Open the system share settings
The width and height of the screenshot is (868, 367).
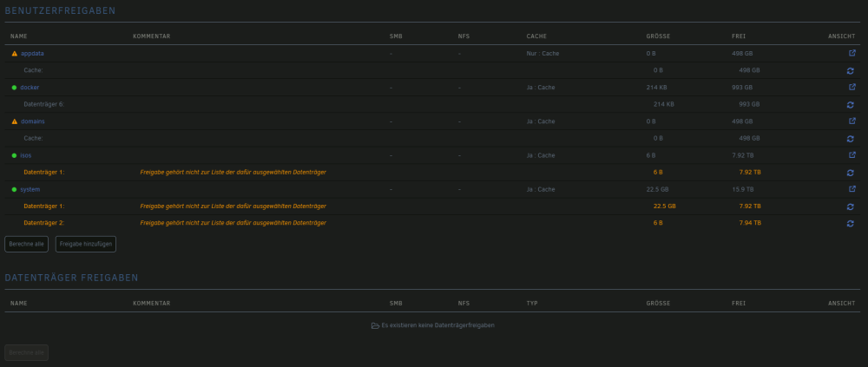pos(30,189)
